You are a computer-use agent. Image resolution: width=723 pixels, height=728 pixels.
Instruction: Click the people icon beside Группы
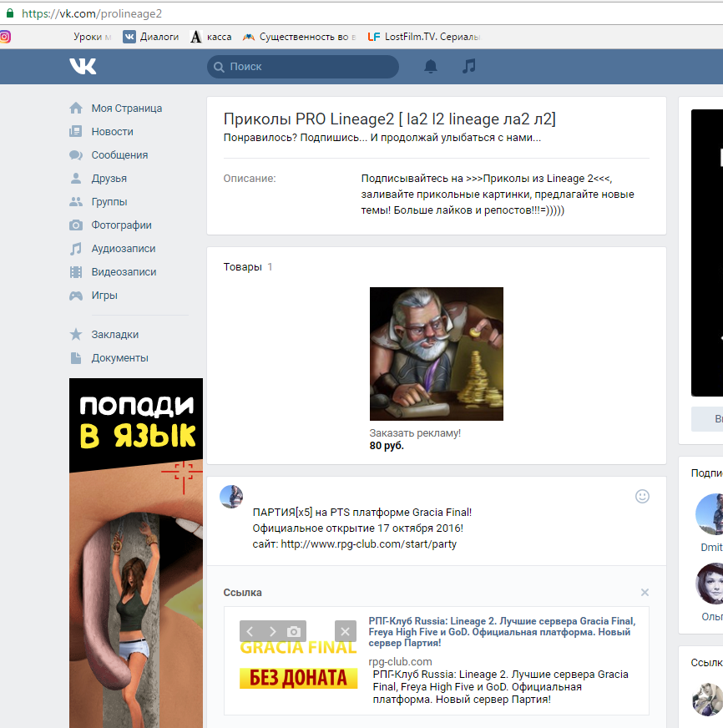coord(76,201)
